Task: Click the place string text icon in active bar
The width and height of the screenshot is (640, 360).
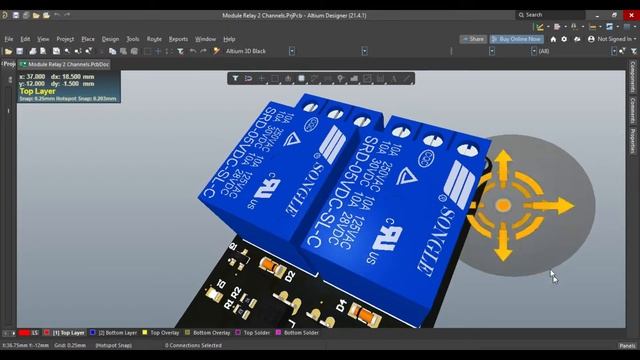Action: (x=393, y=78)
